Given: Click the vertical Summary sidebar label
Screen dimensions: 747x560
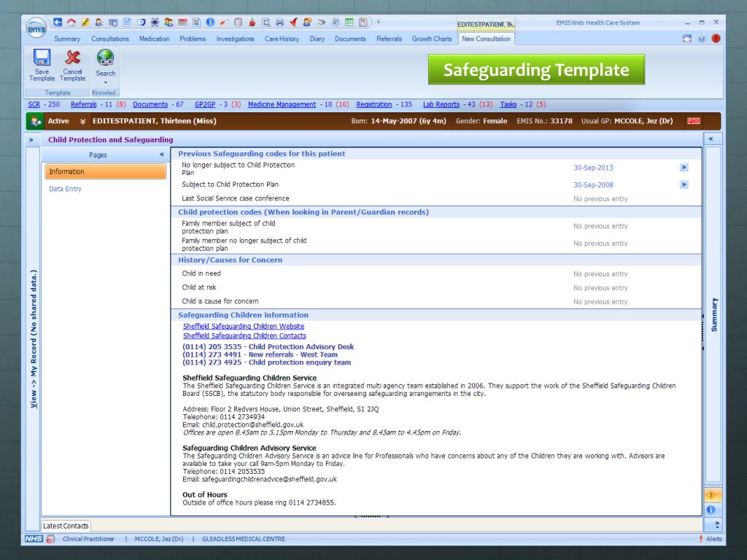Looking at the screenshot, I should pyautogui.click(x=713, y=315).
